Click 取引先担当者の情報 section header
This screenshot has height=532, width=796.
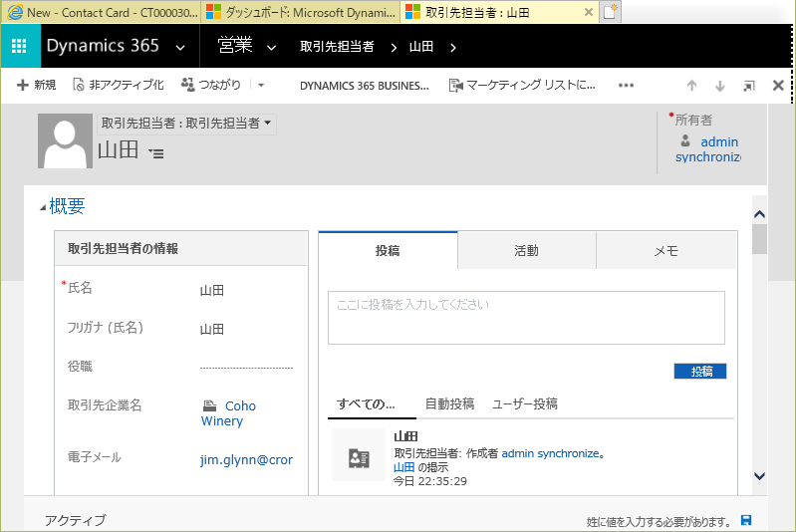[x=123, y=249]
